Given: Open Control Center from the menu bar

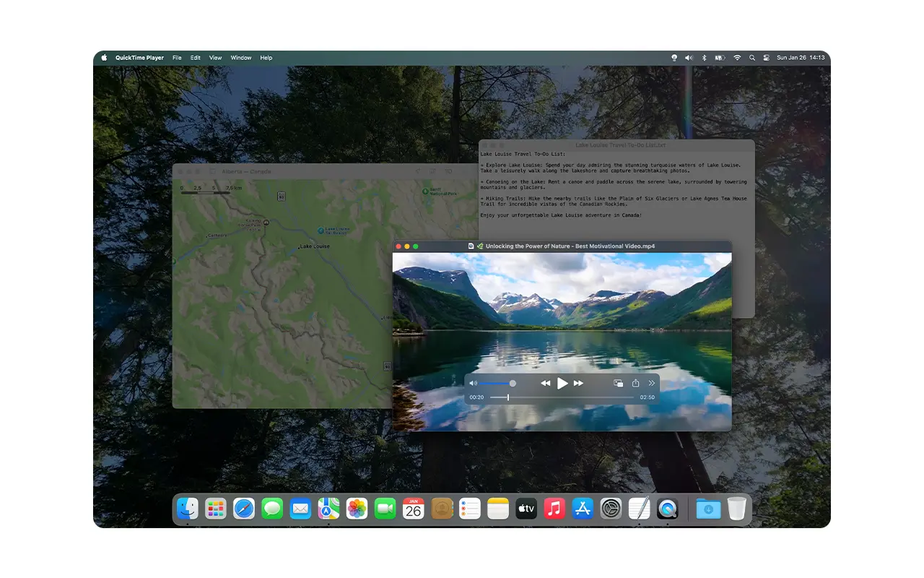Looking at the screenshot, I should point(766,58).
